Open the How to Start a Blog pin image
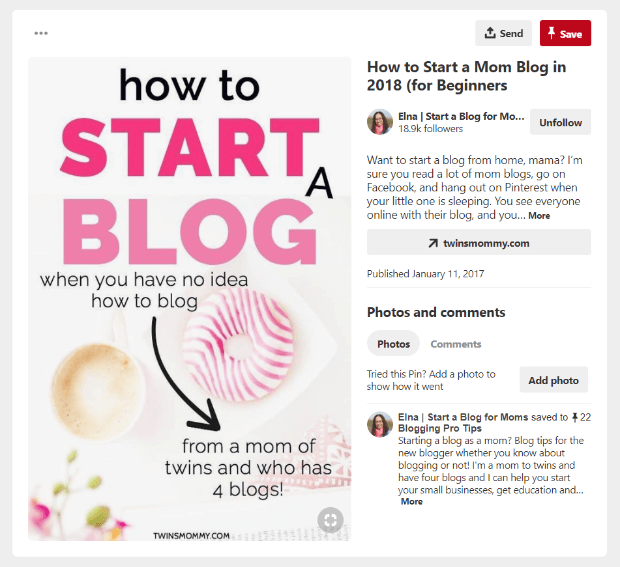620x567 pixels. tap(189, 299)
